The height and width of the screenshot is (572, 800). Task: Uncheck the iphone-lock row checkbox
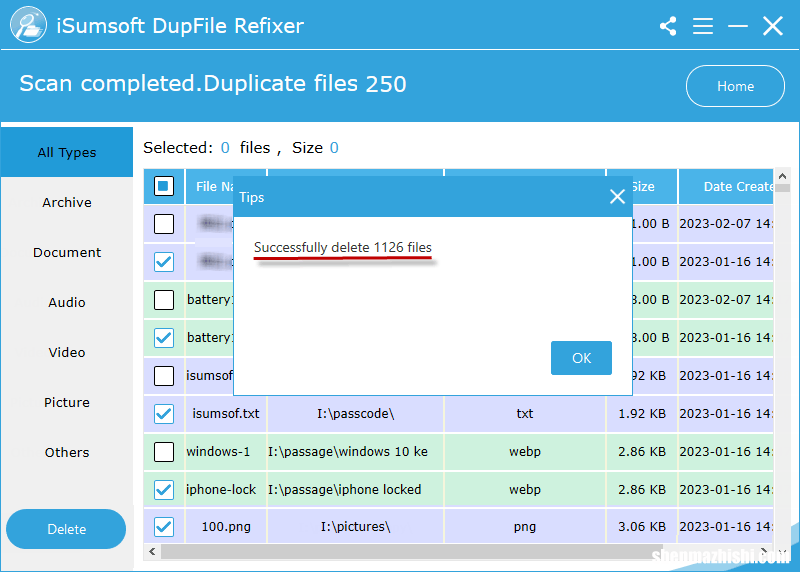[164, 490]
